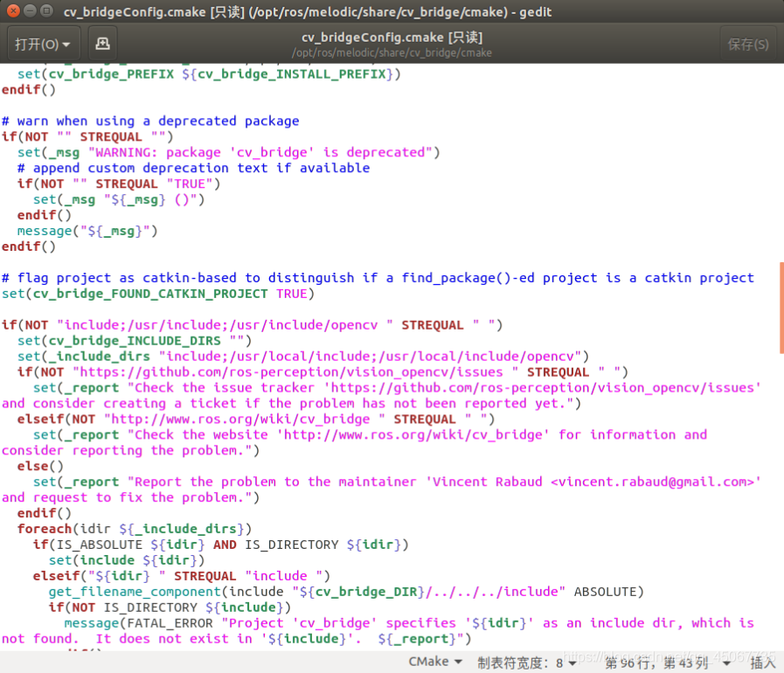Click the line set(_msg "${_msg} ()")

click(119, 200)
